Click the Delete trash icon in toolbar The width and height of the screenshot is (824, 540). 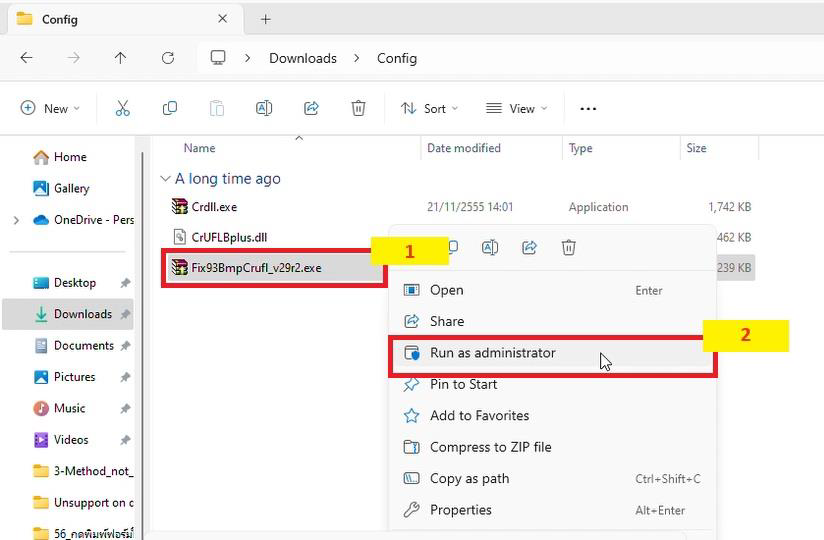[358, 108]
